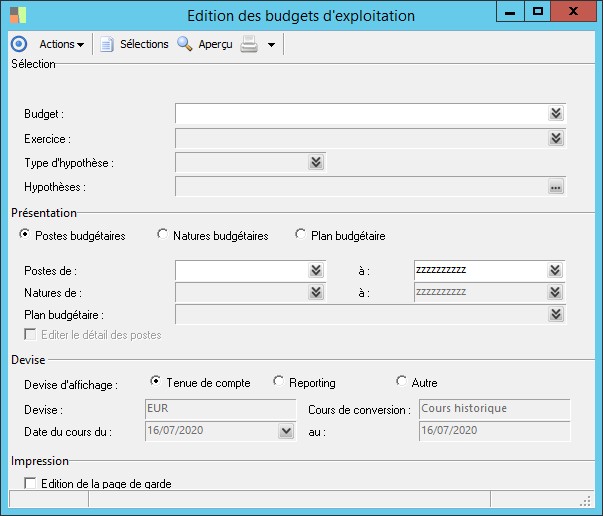Expand the Plan budgétaire field dropdown
Image resolution: width=603 pixels, height=516 pixels.
(x=556, y=315)
